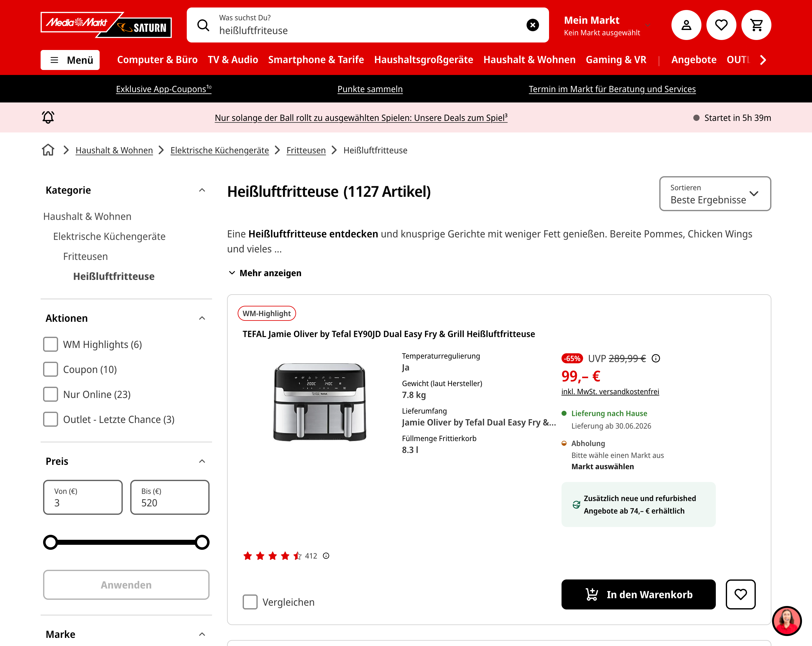Expand Mehr anzeigen description

265,273
